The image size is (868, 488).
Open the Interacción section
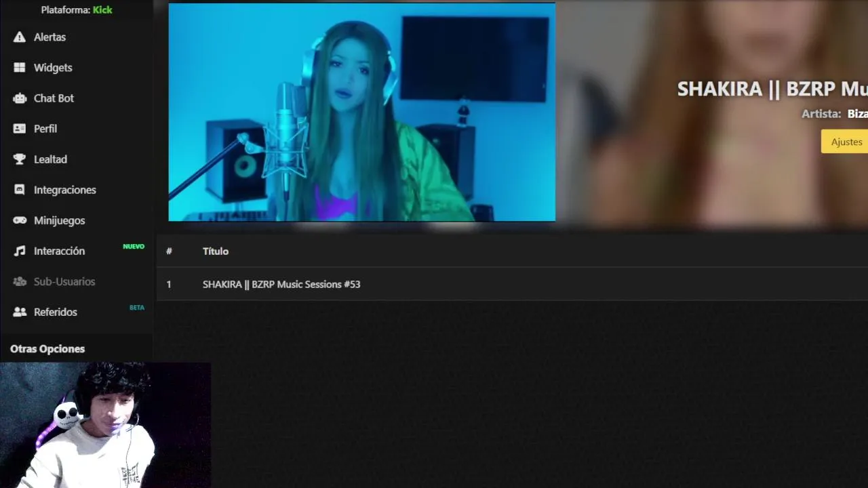(60, 251)
